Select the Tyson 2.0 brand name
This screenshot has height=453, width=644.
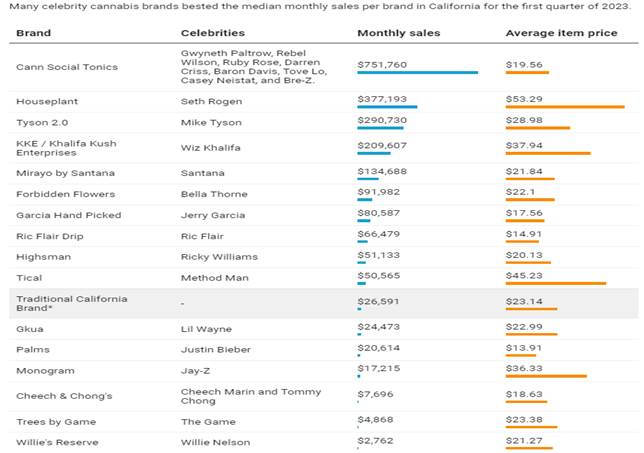click(x=40, y=123)
